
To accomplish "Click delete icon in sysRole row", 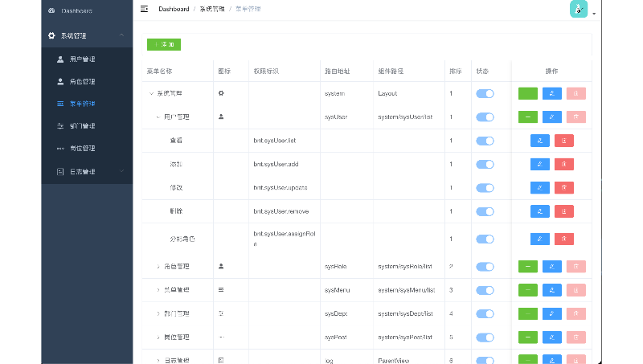I will tap(575, 267).
